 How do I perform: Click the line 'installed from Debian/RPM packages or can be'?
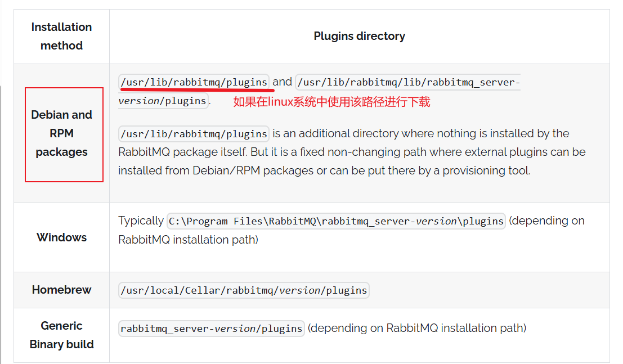tap(325, 170)
